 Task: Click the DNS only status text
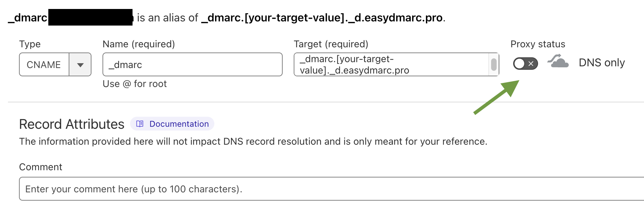[602, 63]
